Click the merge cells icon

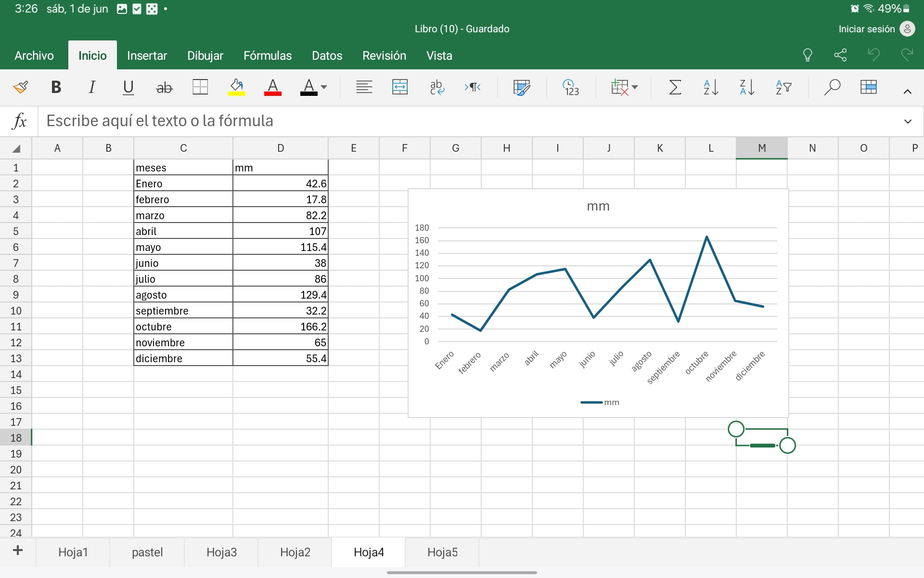pyautogui.click(x=400, y=87)
